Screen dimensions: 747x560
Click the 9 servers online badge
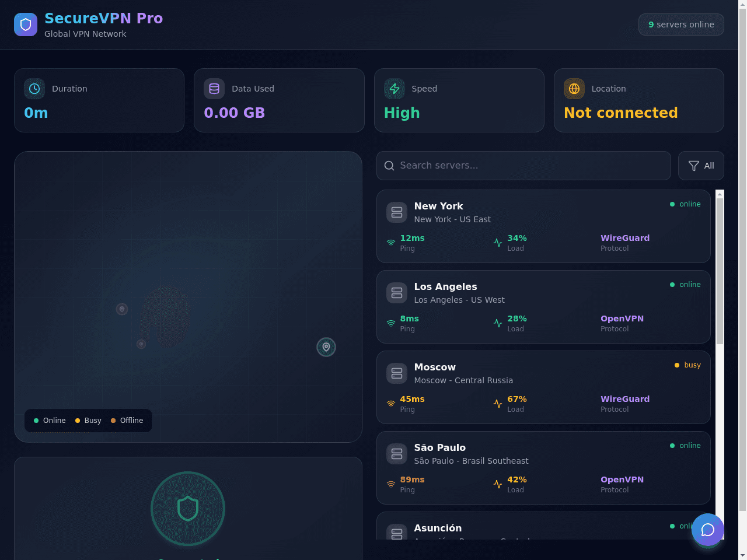coord(681,24)
